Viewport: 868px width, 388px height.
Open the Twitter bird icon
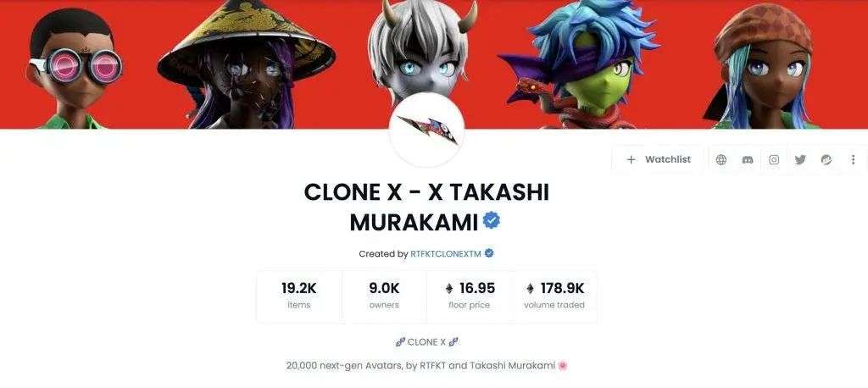click(800, 159)
